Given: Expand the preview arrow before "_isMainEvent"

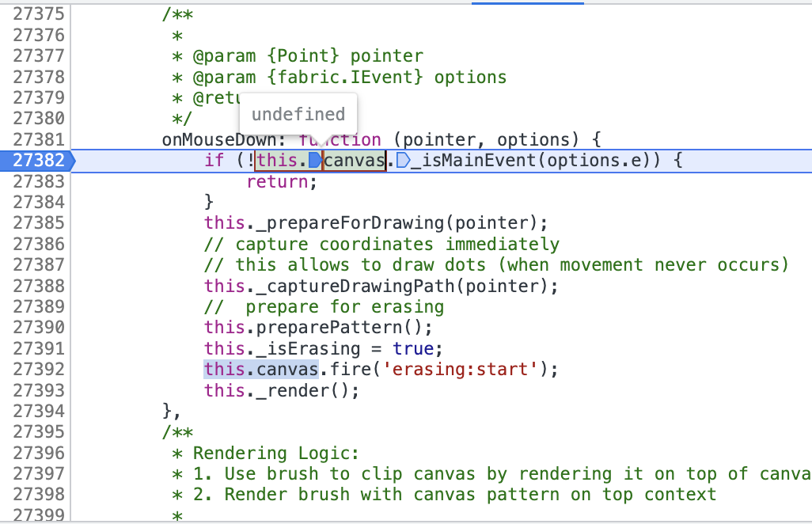Looking at the screenshot, I should pyautogui.click(x=402, y=161).
